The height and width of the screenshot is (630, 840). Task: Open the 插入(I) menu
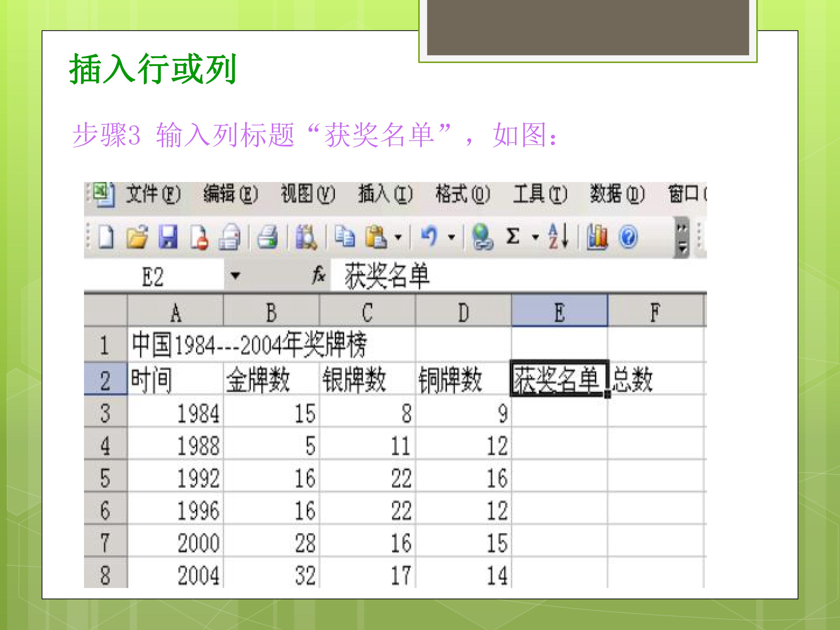pos(386,194)
